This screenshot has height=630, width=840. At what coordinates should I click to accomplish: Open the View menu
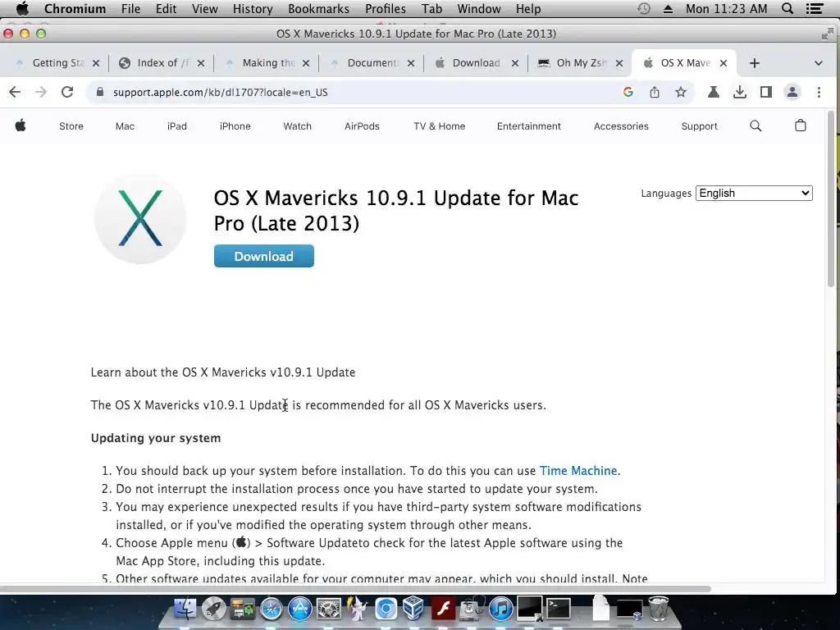pyautogui.click(x=204, y=8)
